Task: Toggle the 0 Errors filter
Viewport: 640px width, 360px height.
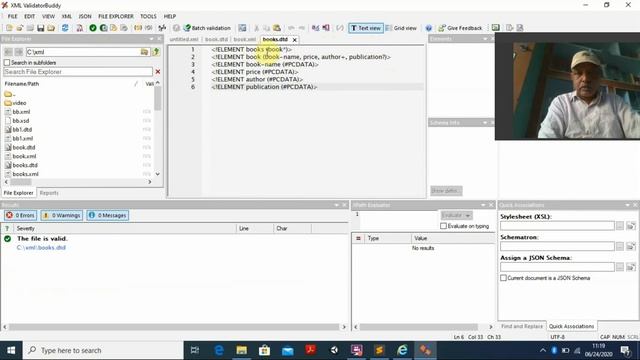Action: (20, 215)
